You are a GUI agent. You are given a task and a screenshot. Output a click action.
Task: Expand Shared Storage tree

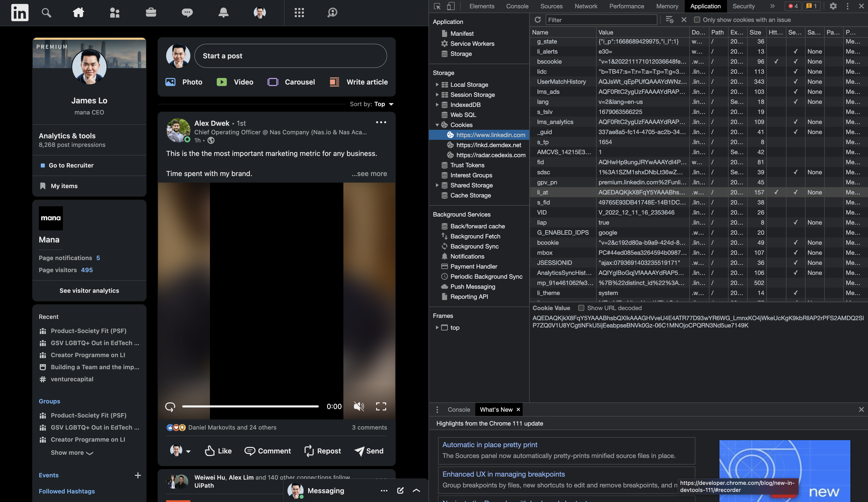(437, 185)
